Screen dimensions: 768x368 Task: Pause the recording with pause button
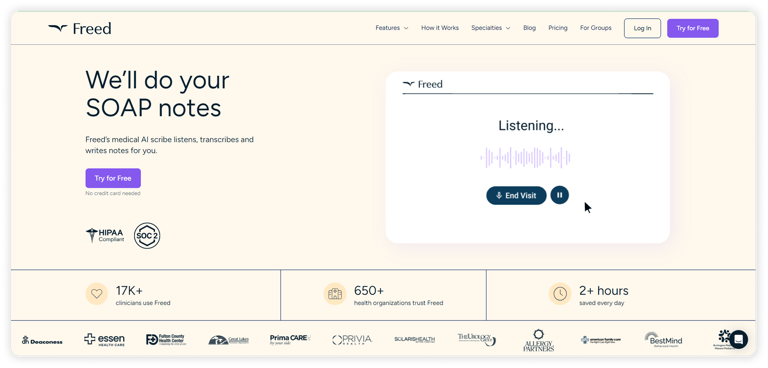[x=559, y=195]
